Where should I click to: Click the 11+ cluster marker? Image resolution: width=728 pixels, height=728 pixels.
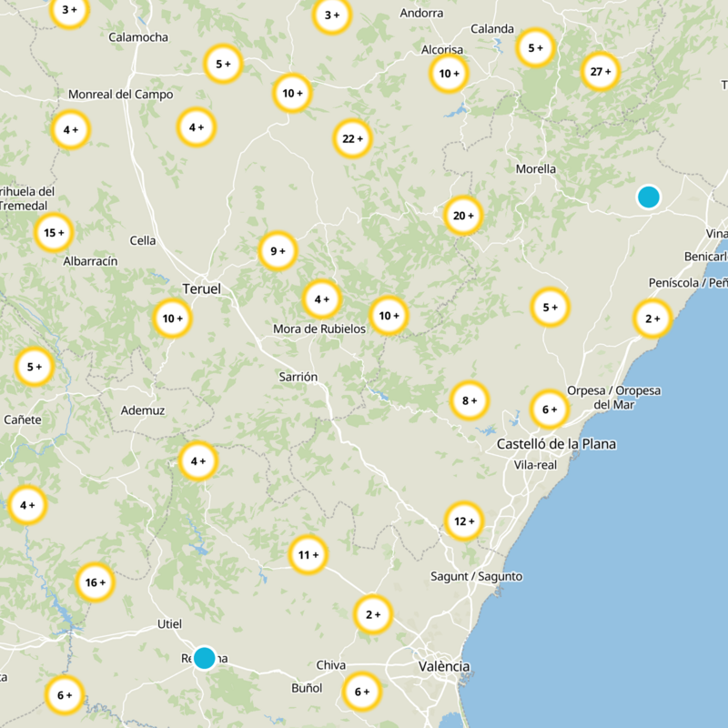(308, 554)
